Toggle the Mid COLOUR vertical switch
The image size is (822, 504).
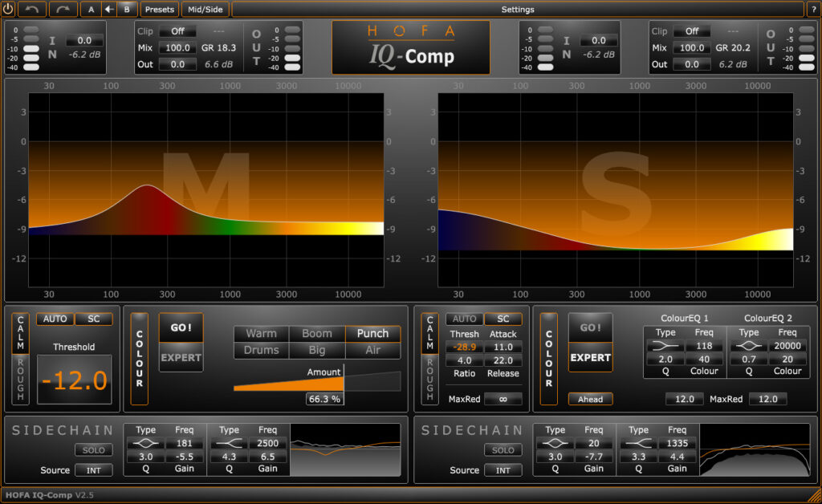coord(140,359)
